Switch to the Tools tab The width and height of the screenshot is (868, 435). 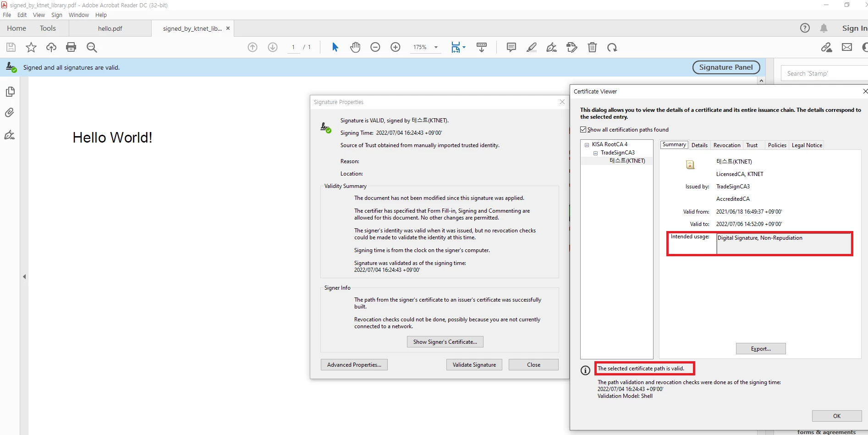pyautogui.click(x=48, y=28)
